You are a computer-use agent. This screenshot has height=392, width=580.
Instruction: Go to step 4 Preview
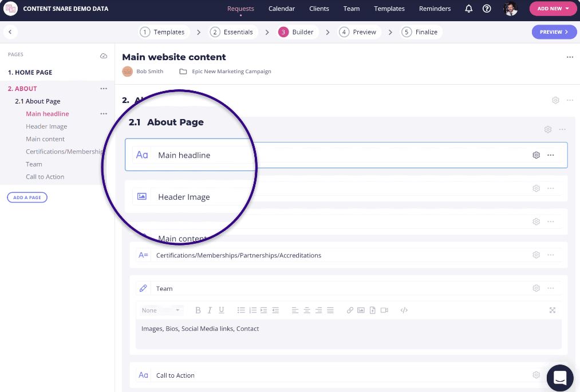click(x=358, y=32)
